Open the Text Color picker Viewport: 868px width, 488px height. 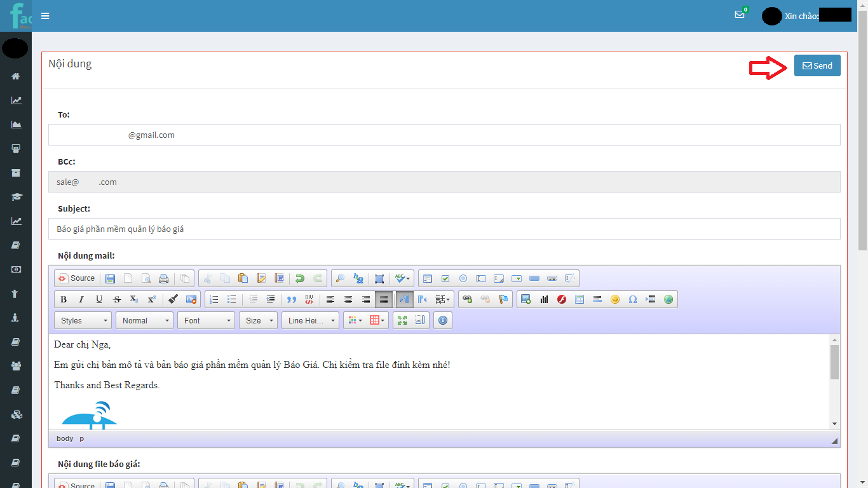353,320
